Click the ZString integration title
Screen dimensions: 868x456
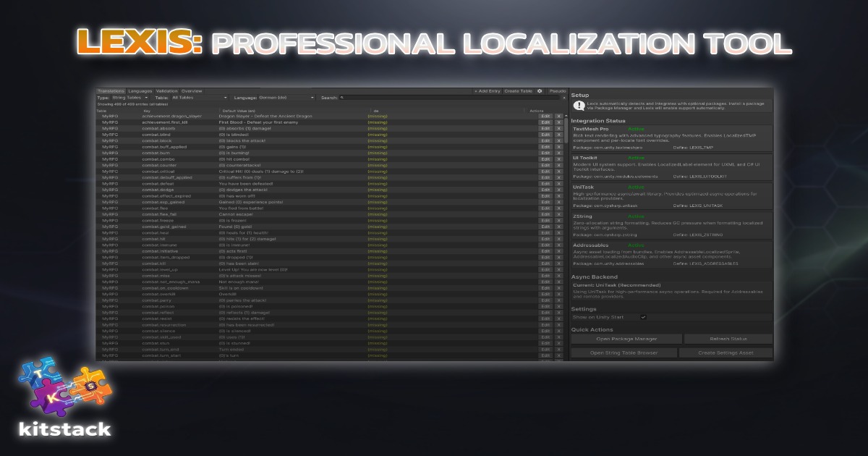[583, 216]
